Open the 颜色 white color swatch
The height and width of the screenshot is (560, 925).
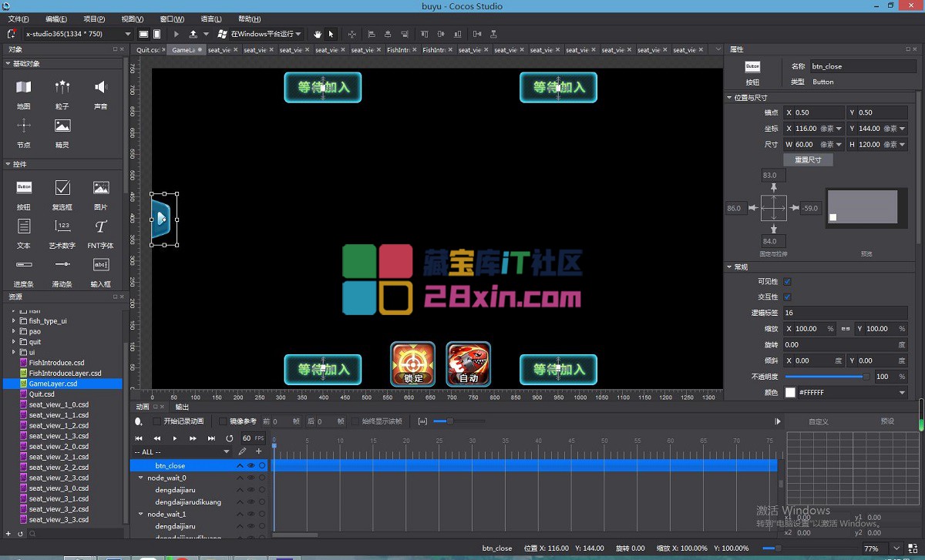tap(790, 392)
